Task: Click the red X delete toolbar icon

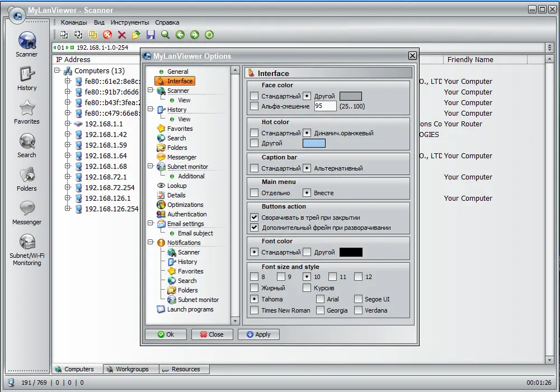Action: point(122,35)
